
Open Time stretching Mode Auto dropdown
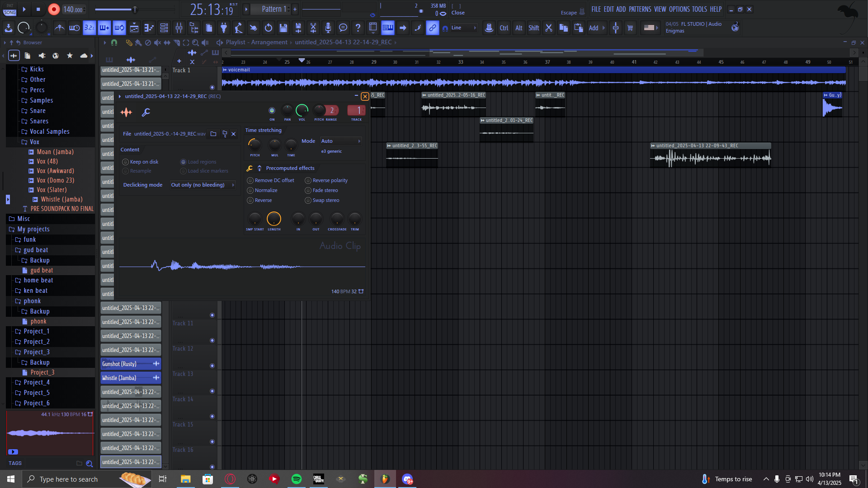(x=340, y=141)
